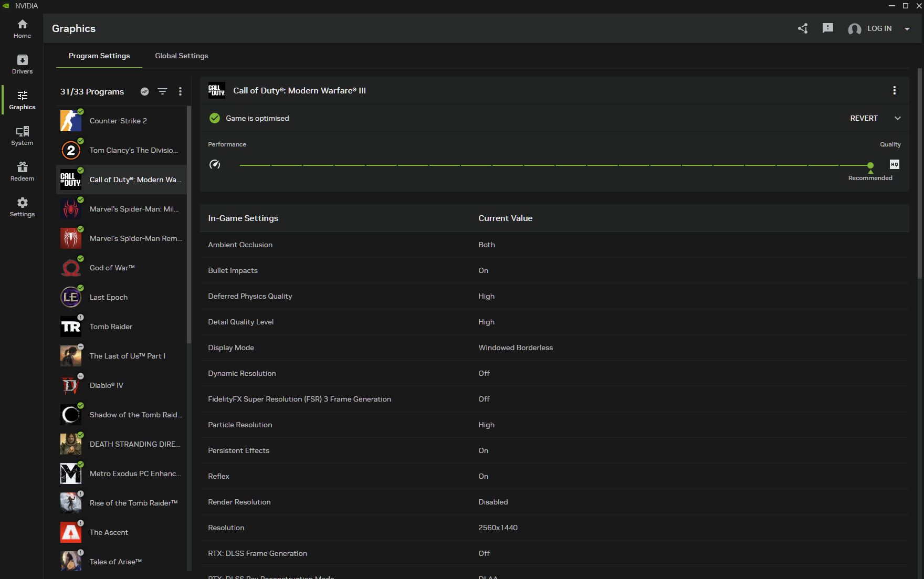This screenshot has width=924, height=579.
Task: Open the Settings gear in sidebar
Action: (22, 207)
